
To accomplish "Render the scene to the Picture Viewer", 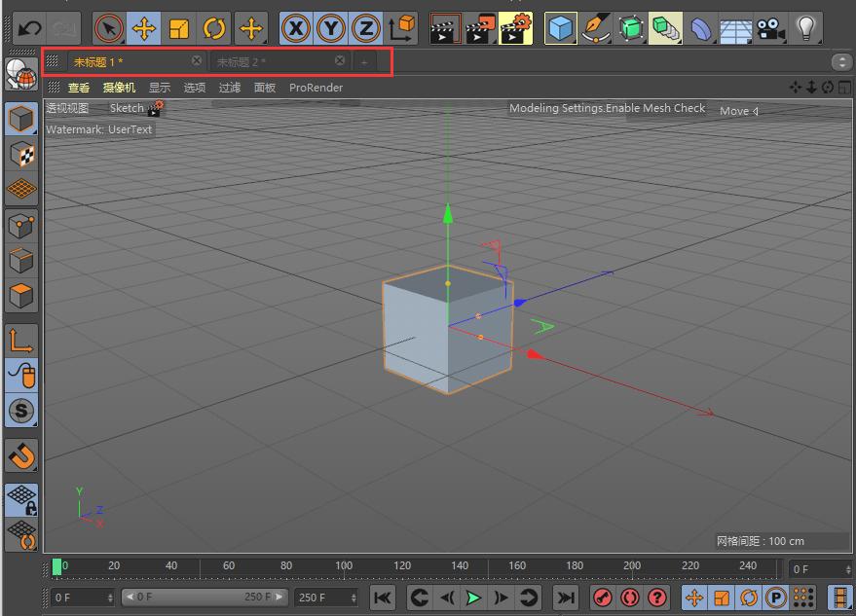I will pos(480,28).
